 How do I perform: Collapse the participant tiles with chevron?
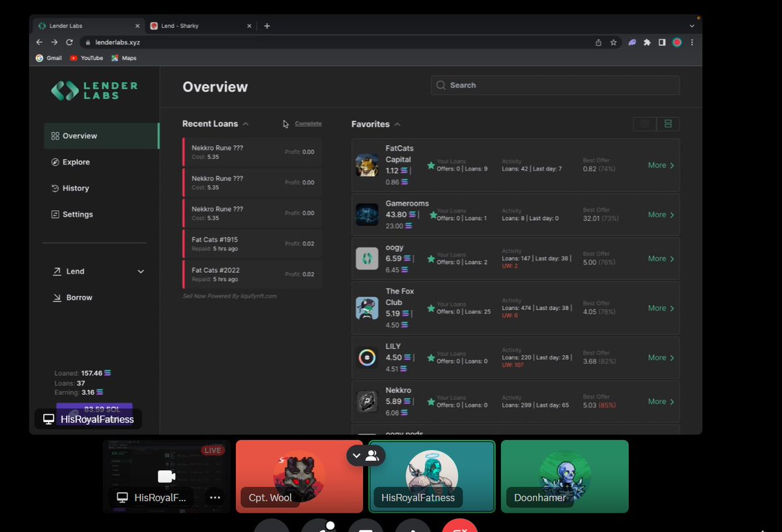[x=356, y=456]
